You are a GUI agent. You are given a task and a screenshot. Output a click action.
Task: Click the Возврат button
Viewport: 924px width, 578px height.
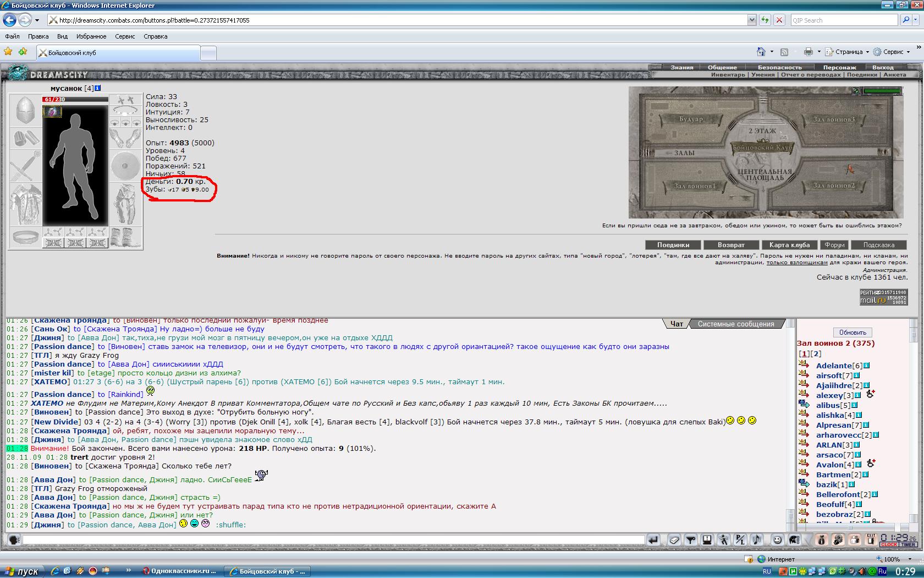pyautogui.click(x=731, y=245)
